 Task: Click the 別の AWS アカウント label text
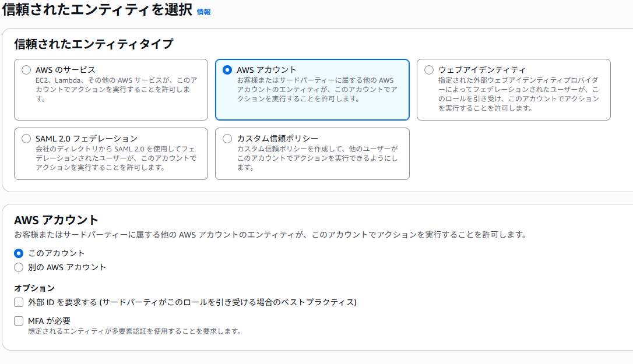66,267
